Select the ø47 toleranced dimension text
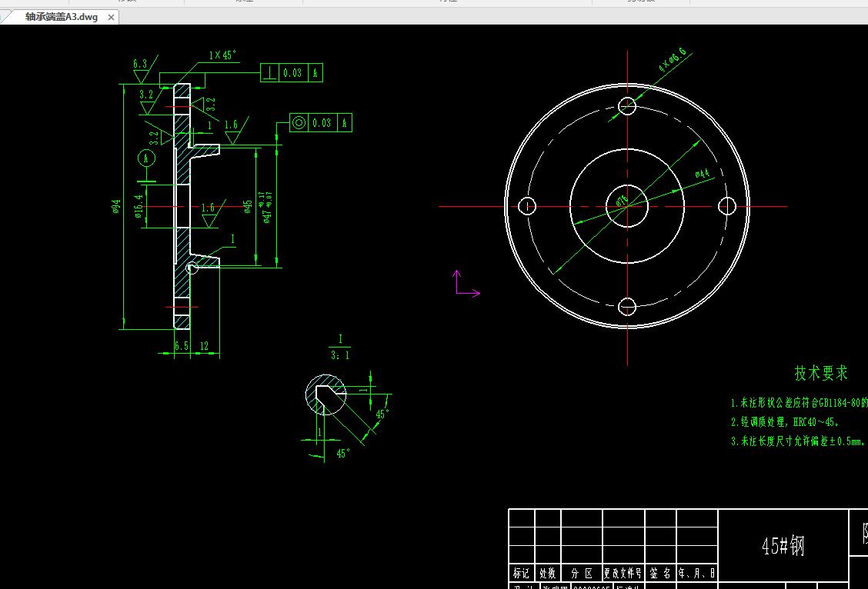The image size is (868, 589). tap(267, 208)
